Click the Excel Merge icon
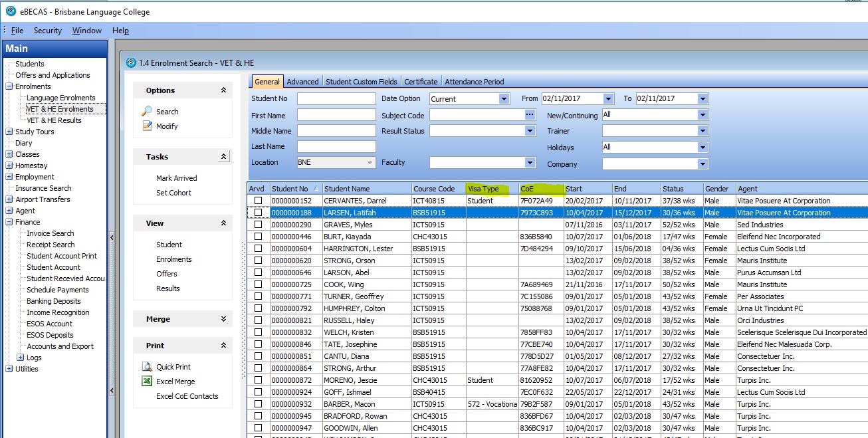The height and width of the screenshot is (438, 868). (x=147, y=382)
